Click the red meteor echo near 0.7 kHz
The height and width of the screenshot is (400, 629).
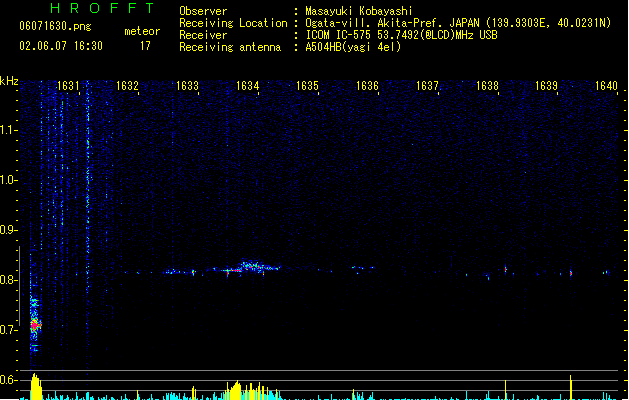pos(35,323)
